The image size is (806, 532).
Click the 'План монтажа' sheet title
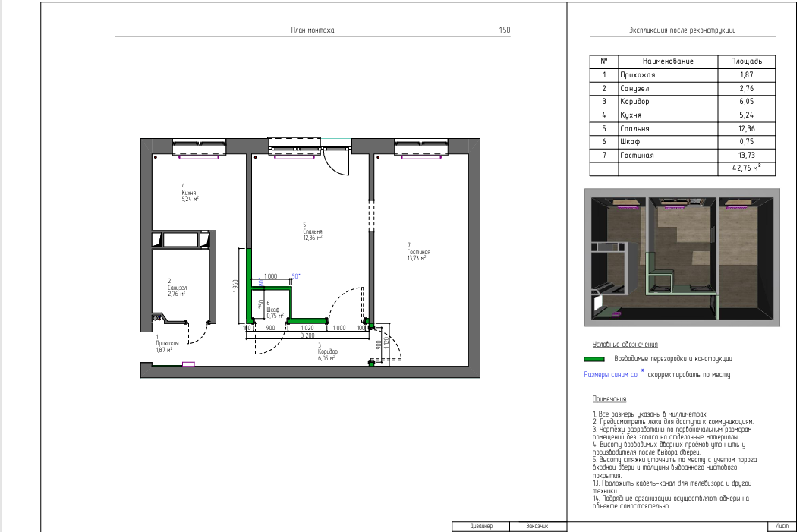(x=313, y=30)
